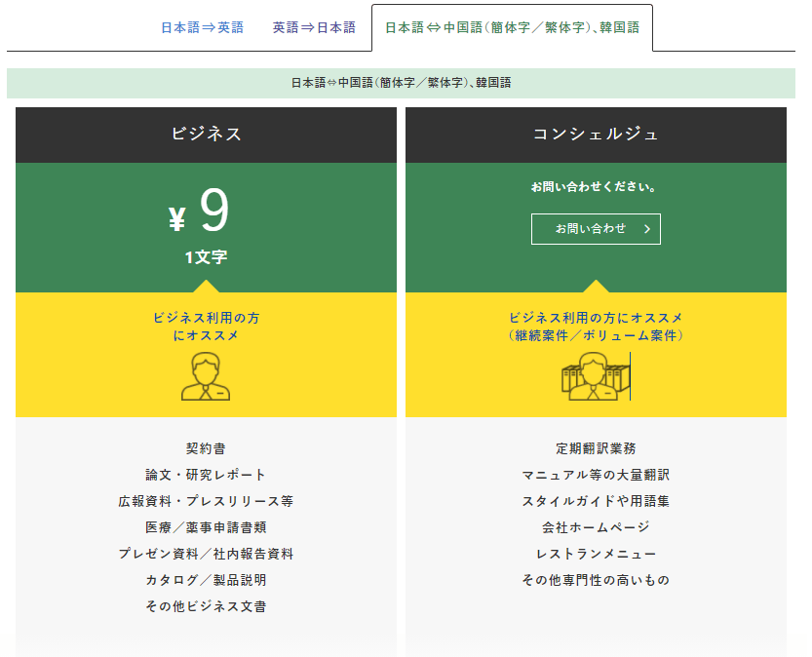The width and height of the screenshot is (812, 657).
Task: Click ビジネス利用の方にオススメ in ビジネス card
Action: (x=206, y=327)
